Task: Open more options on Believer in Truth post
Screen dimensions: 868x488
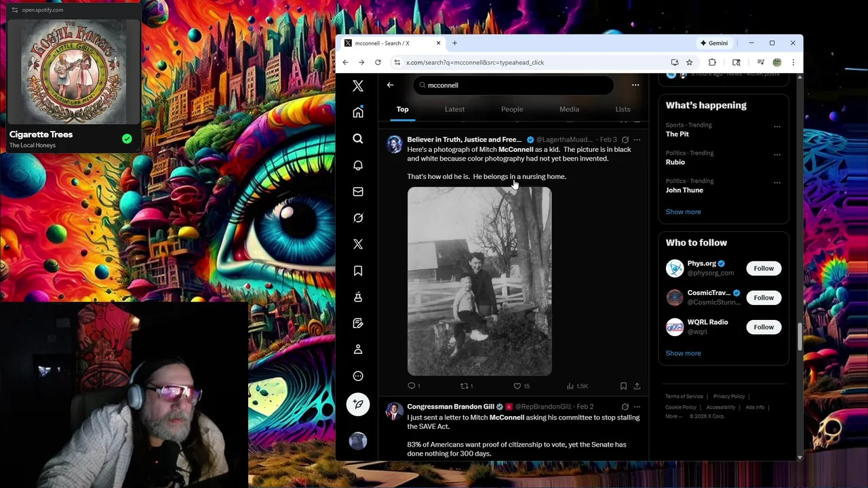Action: tap(637, 140)
